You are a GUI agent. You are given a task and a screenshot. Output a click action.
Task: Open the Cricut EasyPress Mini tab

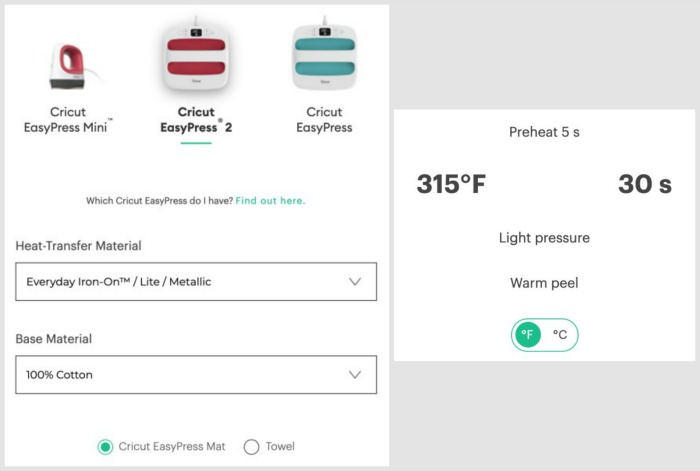click(x=68, y=120)
